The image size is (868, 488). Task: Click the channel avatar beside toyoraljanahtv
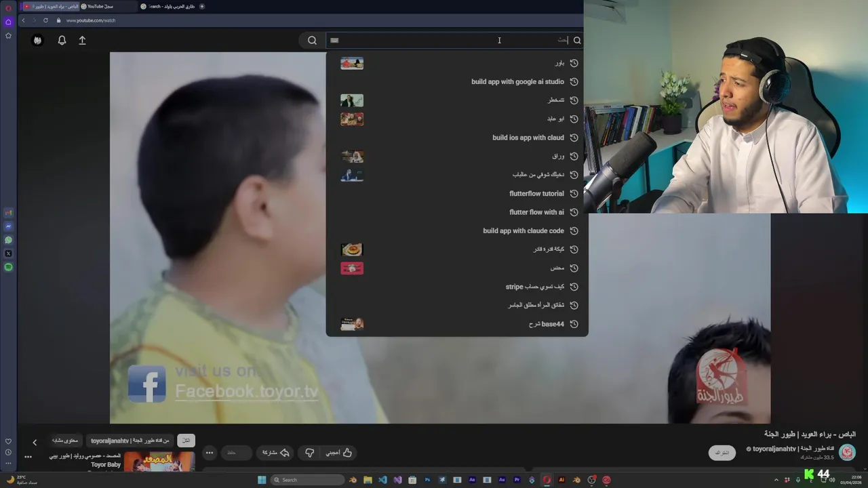pos(847,452)
